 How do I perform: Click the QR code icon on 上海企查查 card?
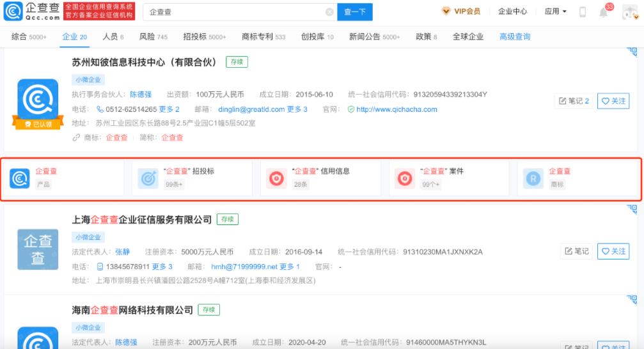click(632, 210)
